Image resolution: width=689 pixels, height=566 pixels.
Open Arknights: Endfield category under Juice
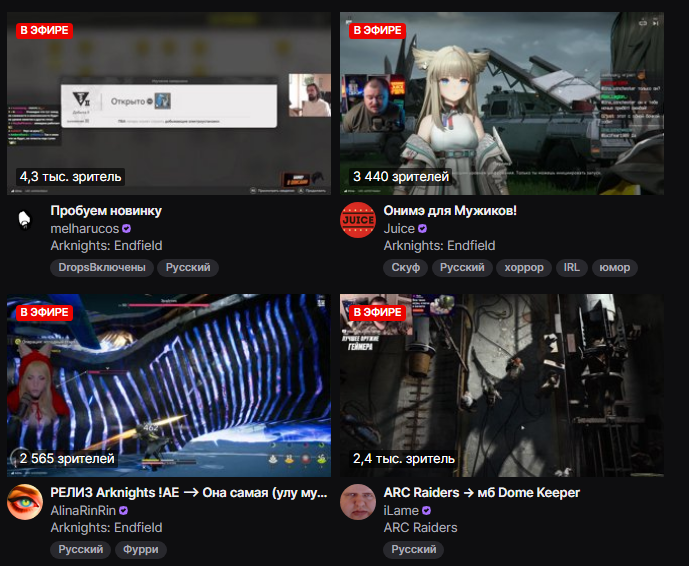(439, 246)
